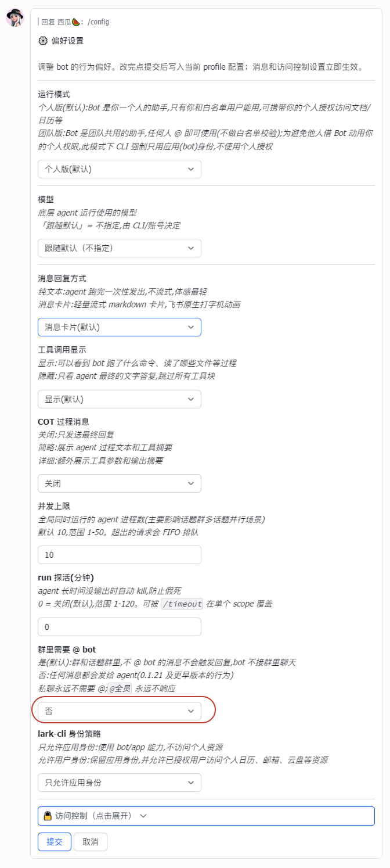Click the user avatar picture
This screenshot has width=390, height=868.
(x=15, y=17)
